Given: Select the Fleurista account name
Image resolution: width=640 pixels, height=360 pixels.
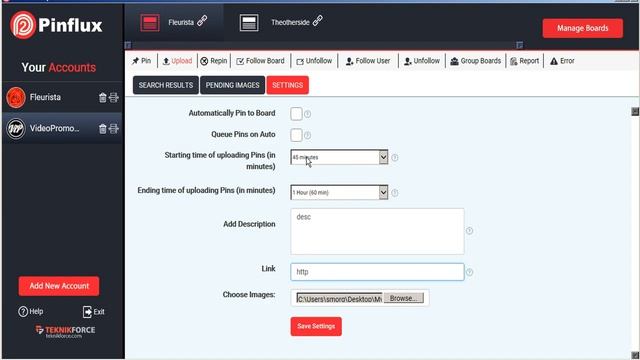Looking at the screenshot, I should click(45, 97).
